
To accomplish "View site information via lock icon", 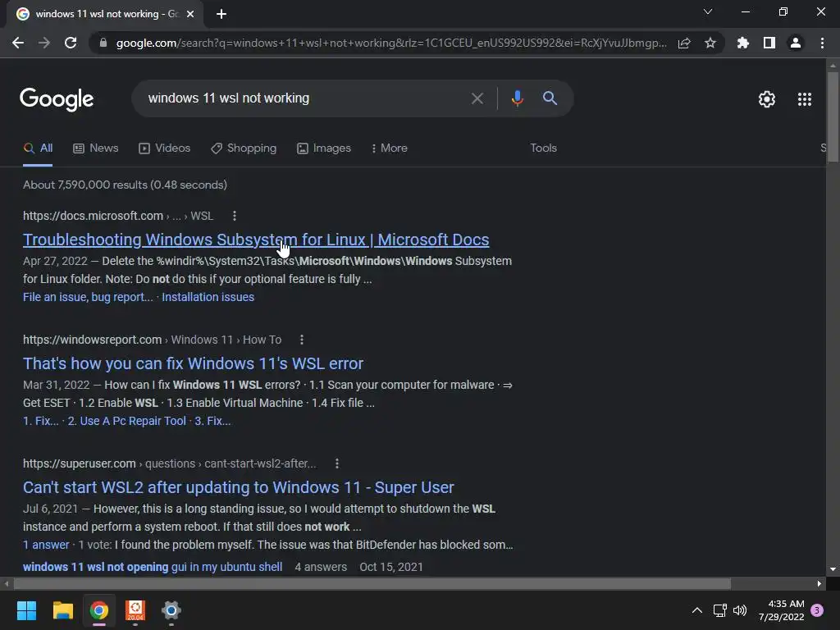I will pyautogui.click(x=103, y=43).
